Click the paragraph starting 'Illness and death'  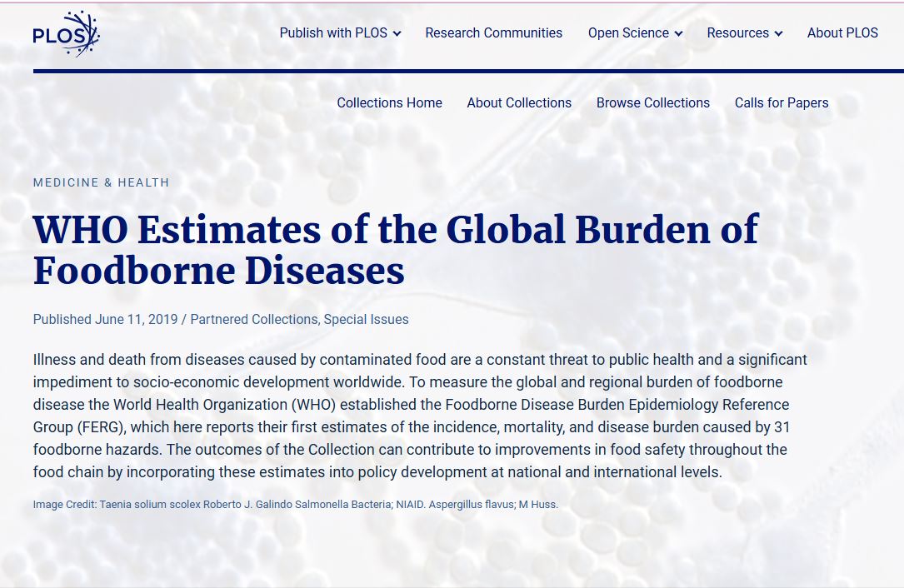[420, 416]
